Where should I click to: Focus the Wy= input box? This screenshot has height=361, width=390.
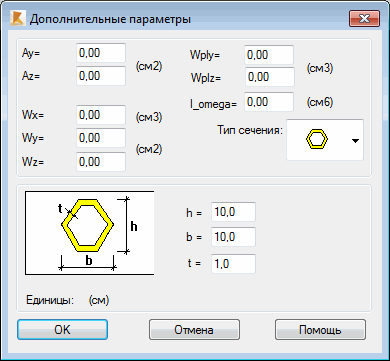101,138
